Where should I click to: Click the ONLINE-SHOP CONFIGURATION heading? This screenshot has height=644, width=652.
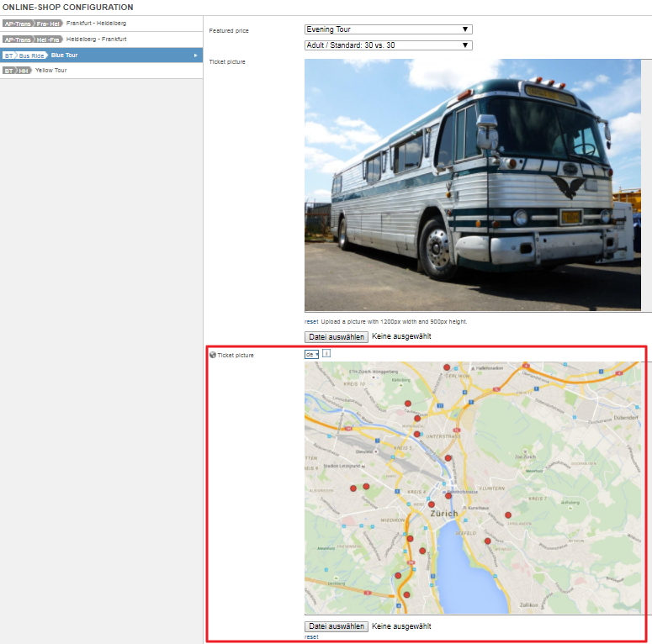[x=68, y=7]
